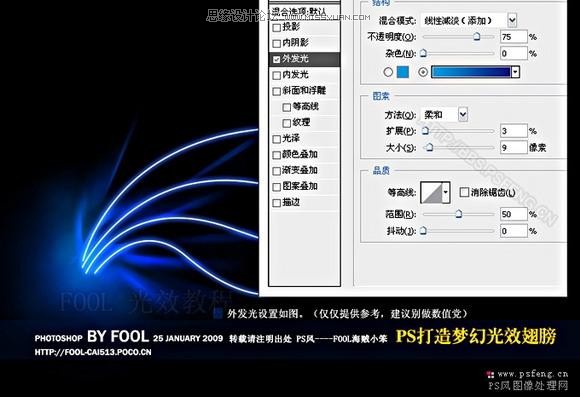The width and height of the screenshot is (580, 397).
Task: Enable the 渐变叠加 gradient overlay checkbox
Action: [x=276, y=171]
